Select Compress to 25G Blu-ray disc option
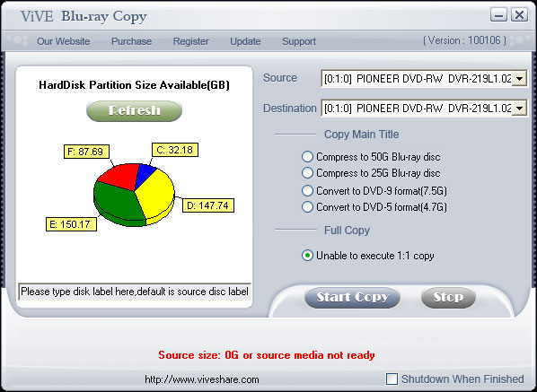The width and height of the screenshot is (537, 392). click(x=307, y=173)
